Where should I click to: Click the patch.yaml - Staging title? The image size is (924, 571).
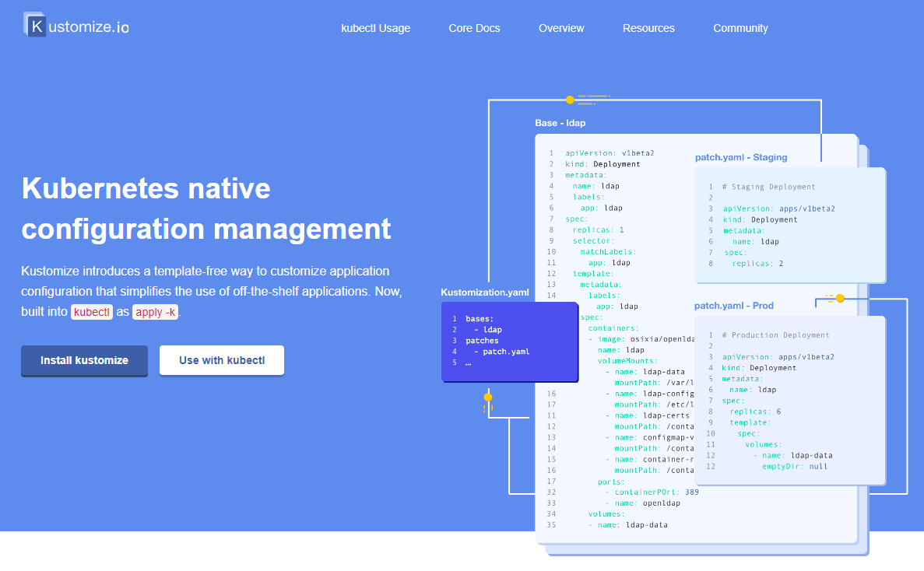(741, 157)
